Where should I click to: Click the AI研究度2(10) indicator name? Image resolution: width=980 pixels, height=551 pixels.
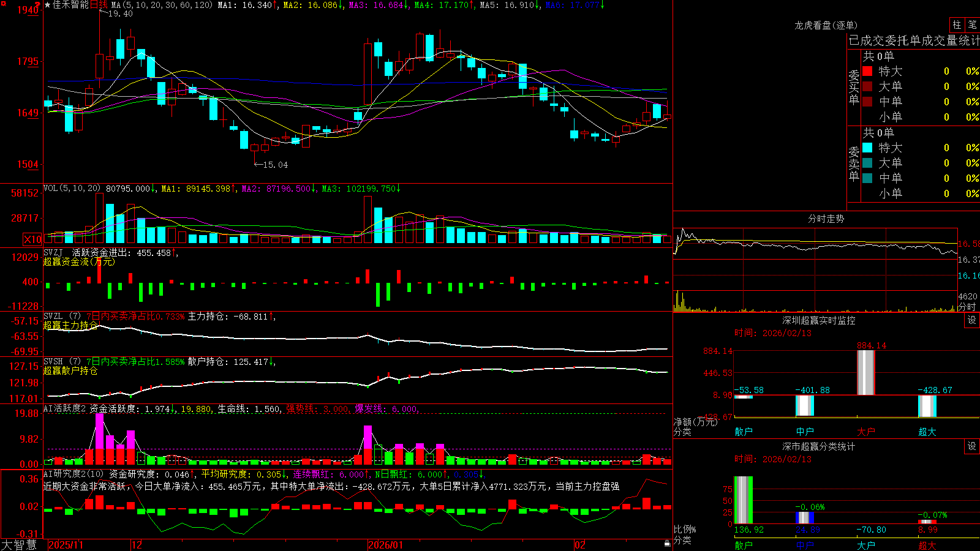[74, 474]
